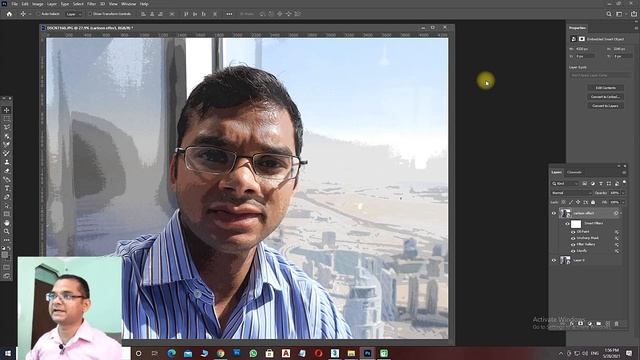Change screen mode icon in toolbox
The height and width of the screenshot is (360, 640).
pyautogui.click(x=7, y=276)
